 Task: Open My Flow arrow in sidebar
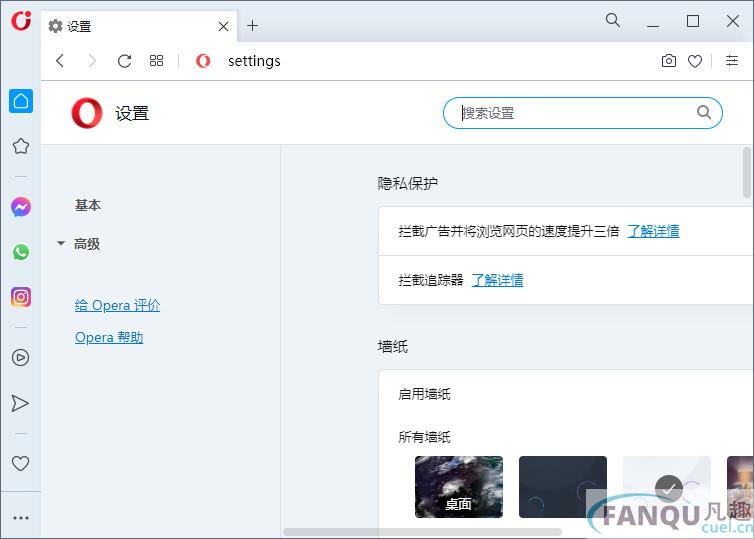coord(20,403)
